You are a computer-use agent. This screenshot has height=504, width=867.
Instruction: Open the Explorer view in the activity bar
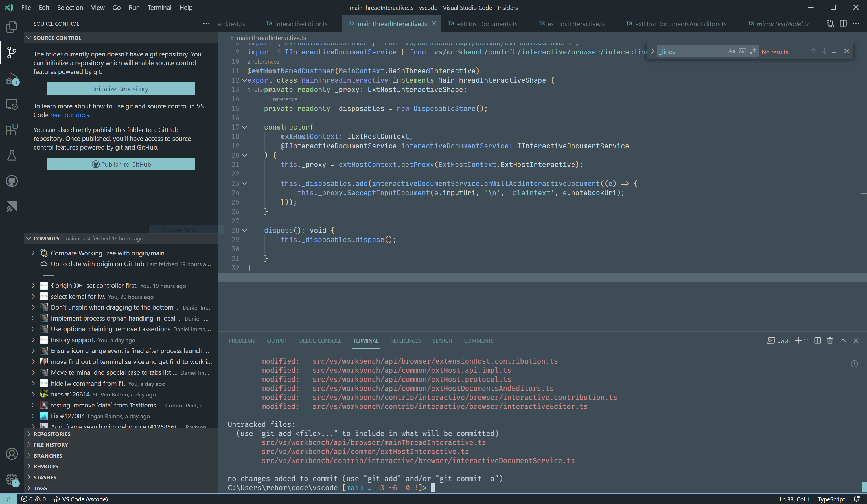[x=12, y=27]
